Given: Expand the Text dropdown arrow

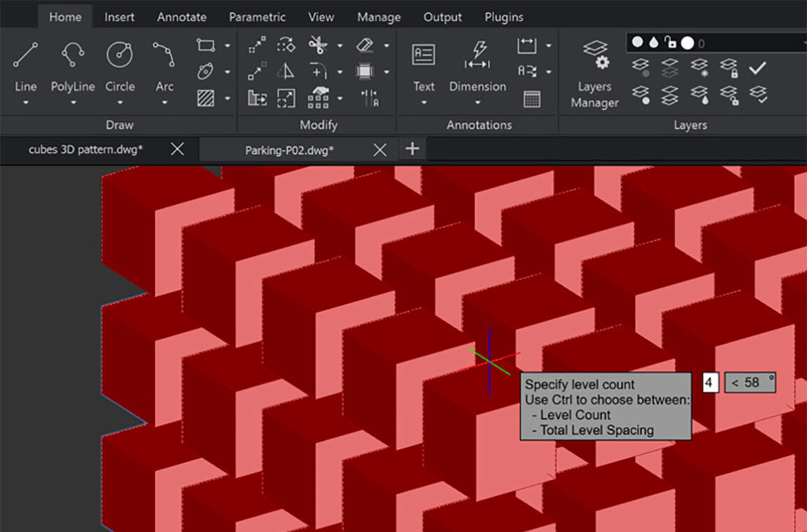Looking at the screenshot, I should (424, 103).
